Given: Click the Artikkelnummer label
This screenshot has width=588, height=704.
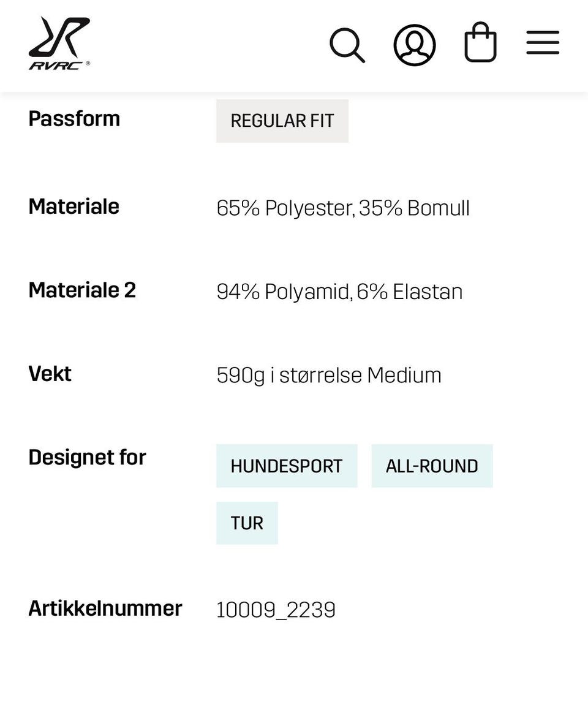Looking at the screenshot, I should pyautogui.click(x=105, y=608).
